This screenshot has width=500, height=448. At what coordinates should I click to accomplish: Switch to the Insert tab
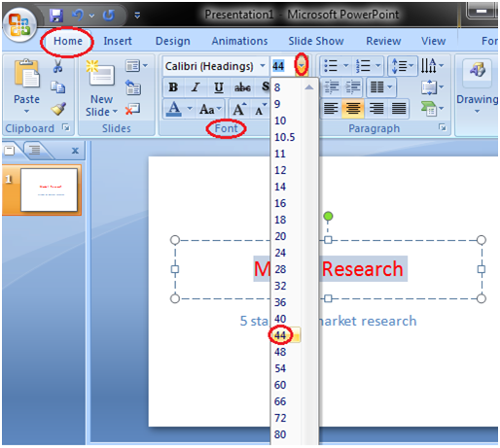point(118,41)
